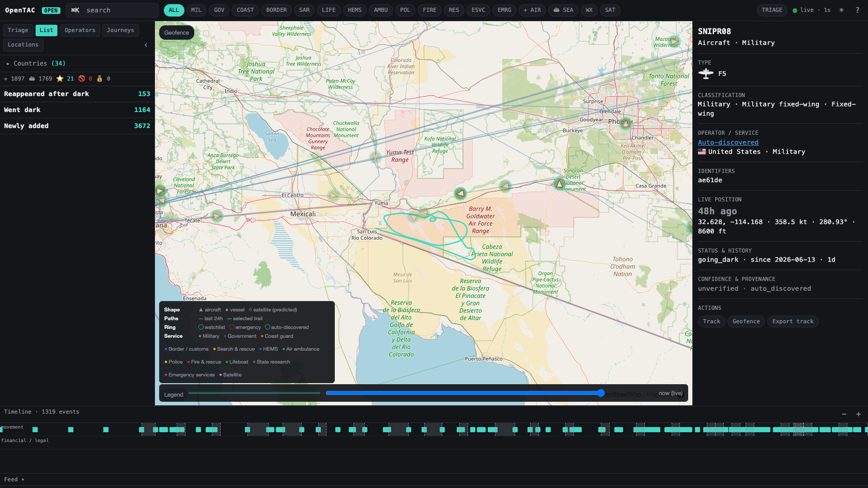Click the vessel count icon showing 1769
868x488 pixels.
[32, 78]
